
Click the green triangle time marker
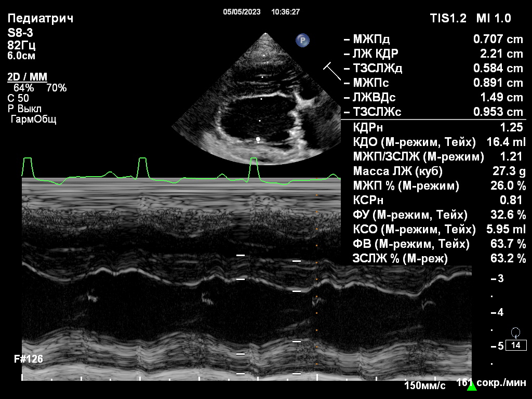click(472, 385)
